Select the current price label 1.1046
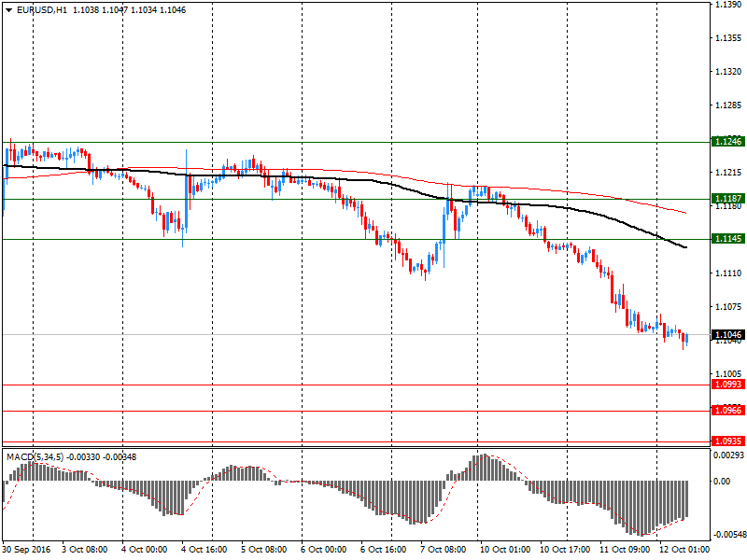This screenshot has height=560, width=747. coord(728,335)
